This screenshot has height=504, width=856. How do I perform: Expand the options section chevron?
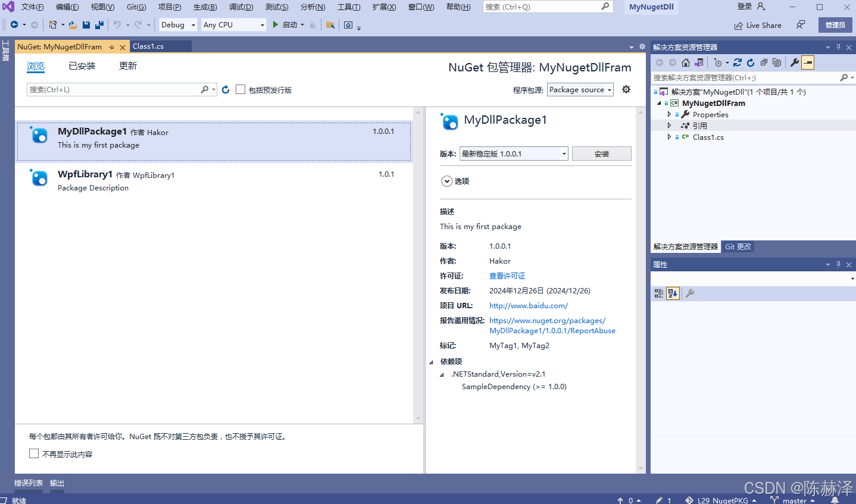(x=447, y=181)
